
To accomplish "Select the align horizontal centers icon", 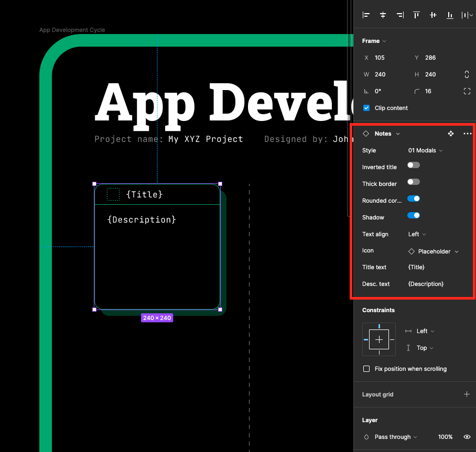I will pos(382,15).
